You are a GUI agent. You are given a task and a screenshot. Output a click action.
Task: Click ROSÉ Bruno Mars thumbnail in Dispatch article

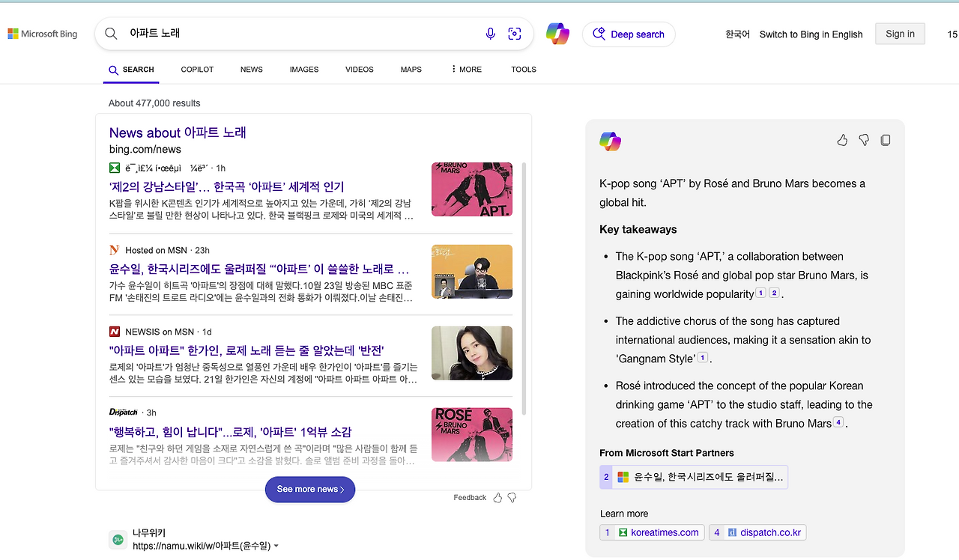(x=472, y=435)
